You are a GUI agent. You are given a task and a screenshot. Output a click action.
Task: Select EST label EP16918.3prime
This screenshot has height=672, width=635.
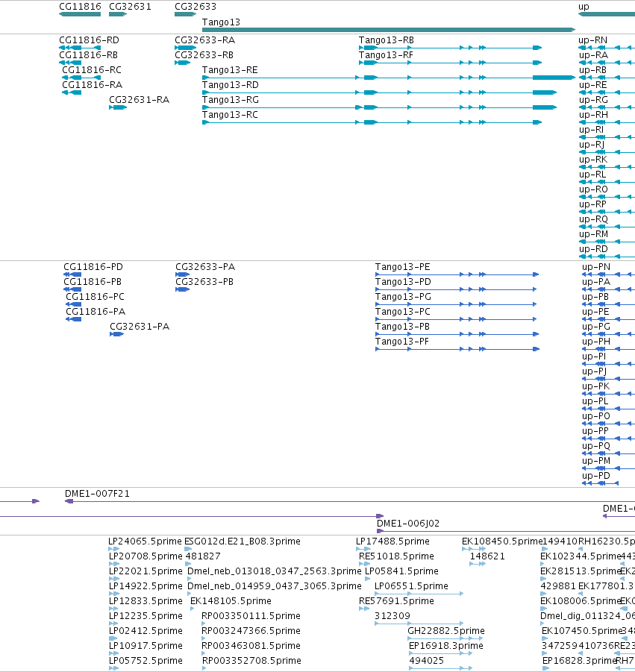(446, 645)
